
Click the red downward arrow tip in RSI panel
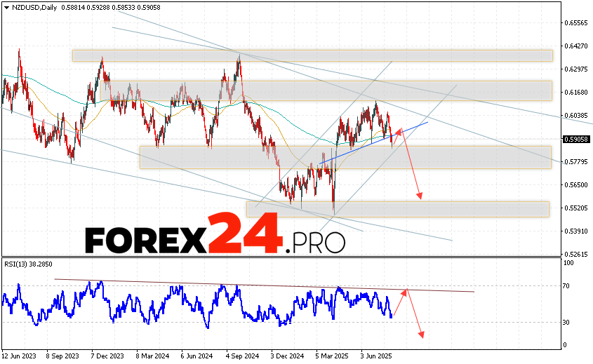(422, 337)
